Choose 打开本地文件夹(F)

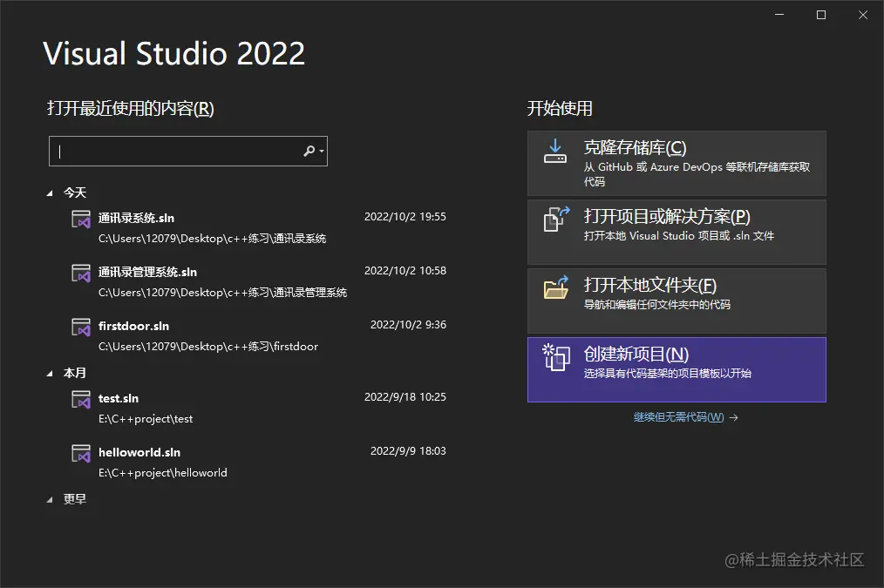tap(677, 301)
